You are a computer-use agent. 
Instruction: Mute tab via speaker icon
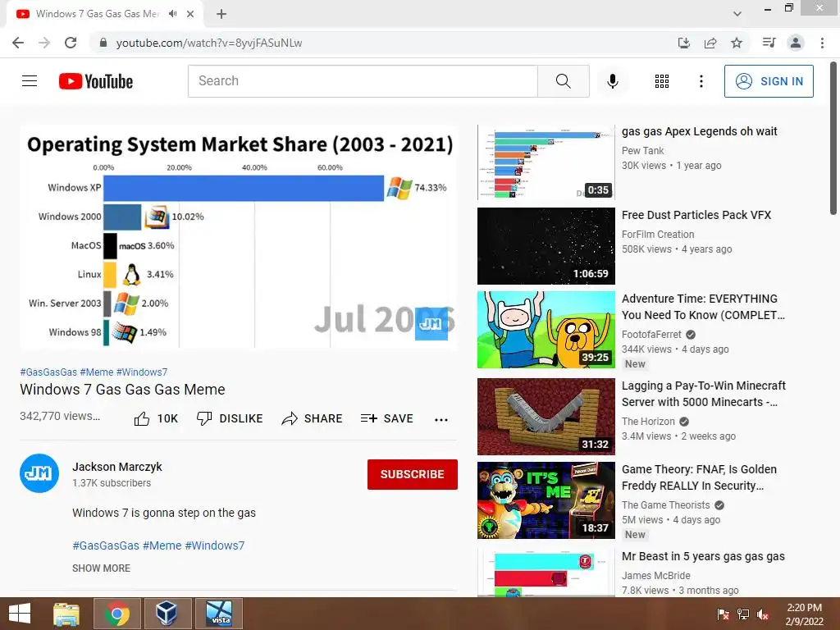(172, 14)
